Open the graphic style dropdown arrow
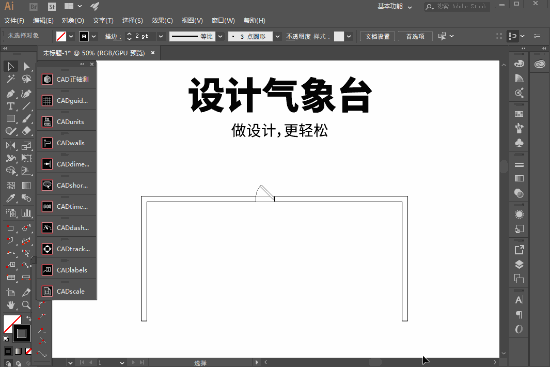 click(x=349, y=36)
